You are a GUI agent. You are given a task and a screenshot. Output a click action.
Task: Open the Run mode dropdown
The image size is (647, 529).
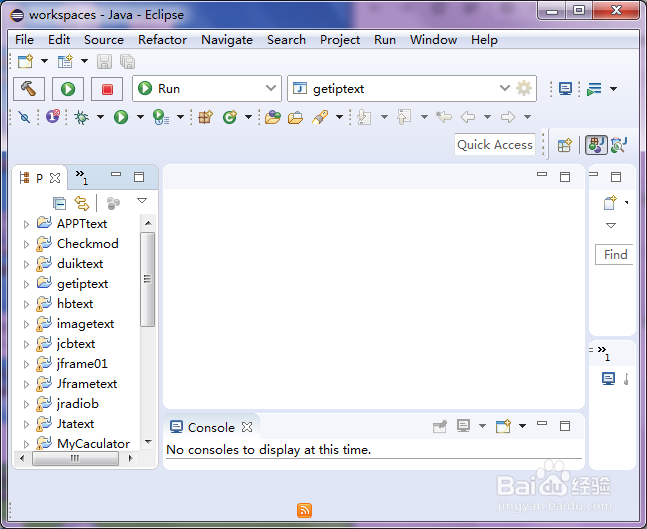(271, 88)
